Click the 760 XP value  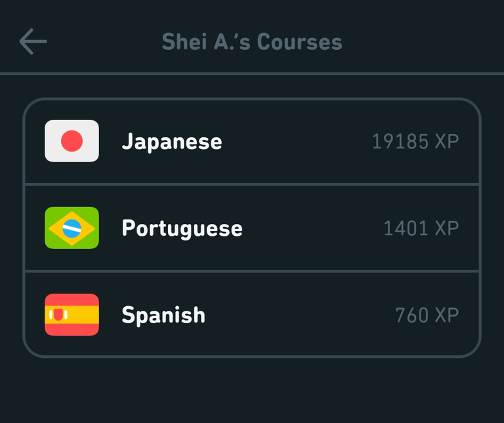tap(427, 315)
